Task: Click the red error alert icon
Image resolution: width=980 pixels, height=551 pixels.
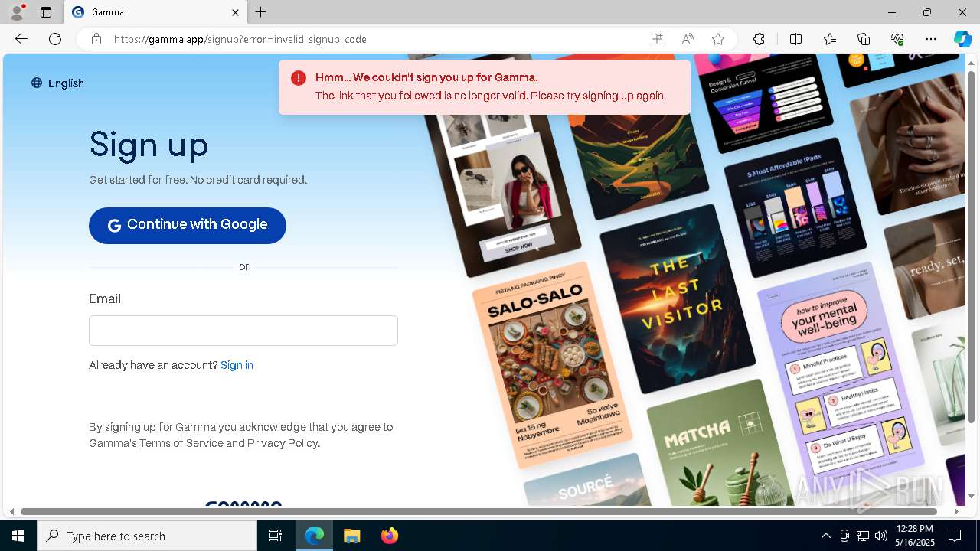Action: pos(299,78)
